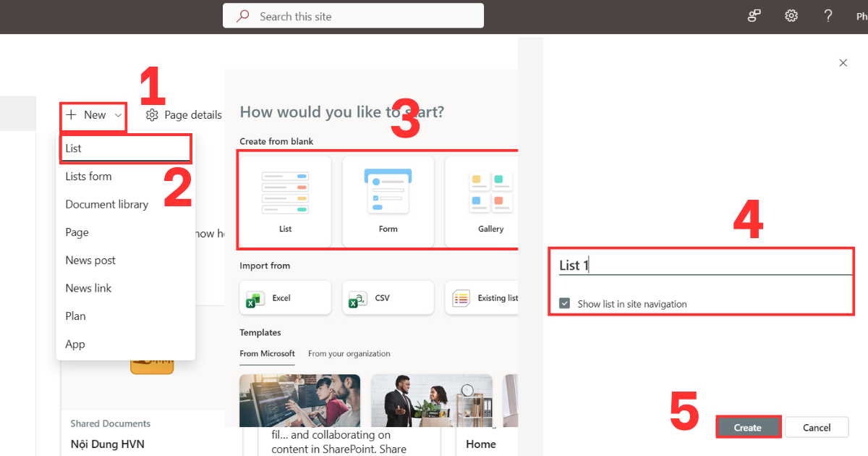Viewport: 868px width, 456px height.
Task: Select Document library from the New menu
Action: 106,203
